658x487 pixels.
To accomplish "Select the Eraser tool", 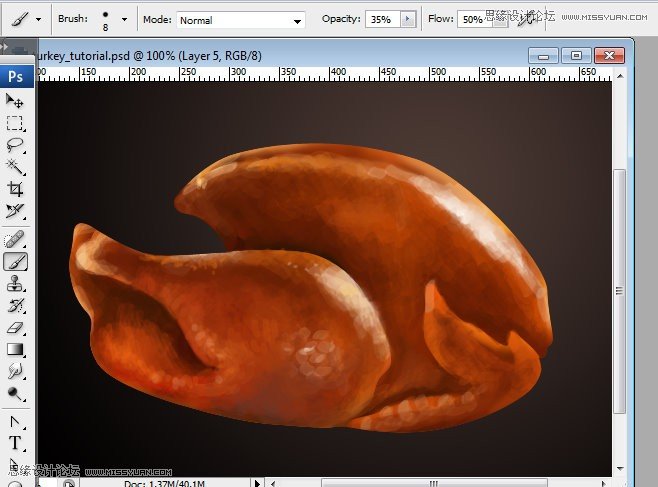I will (15, 328).
